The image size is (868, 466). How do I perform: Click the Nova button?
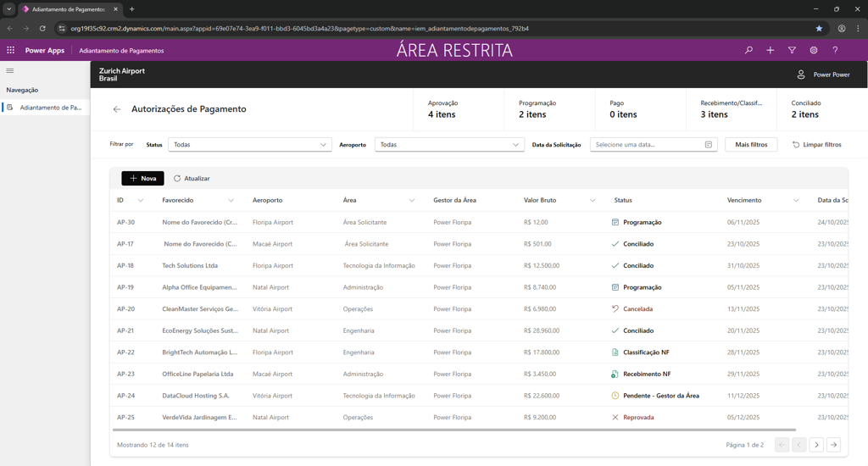[x=142, y=179]
